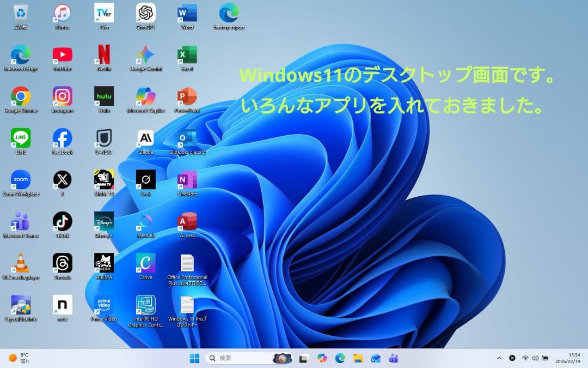Open the Start menu
The width and height of the screenshot is (588, 368).
(x=194, y=358)
